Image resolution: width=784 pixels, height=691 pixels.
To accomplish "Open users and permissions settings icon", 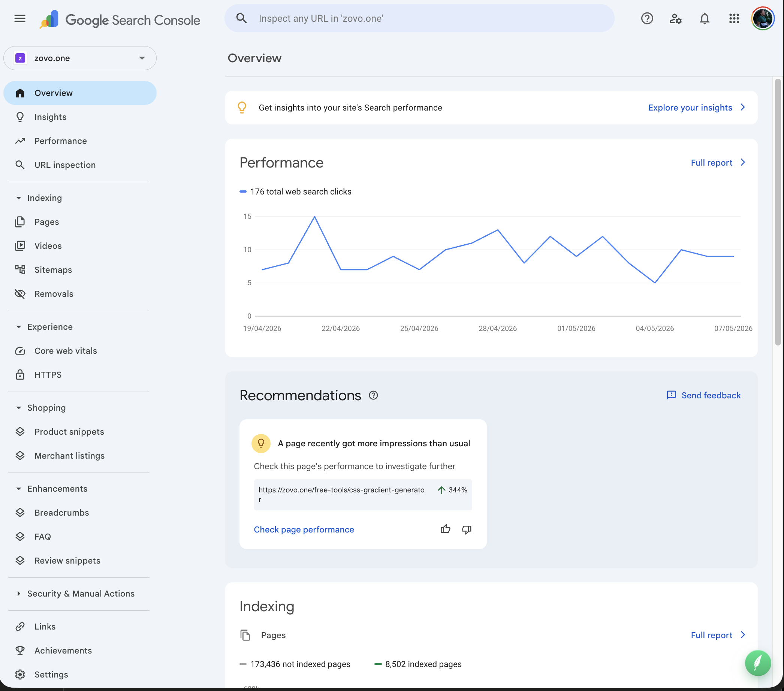I will click(675, 18).
